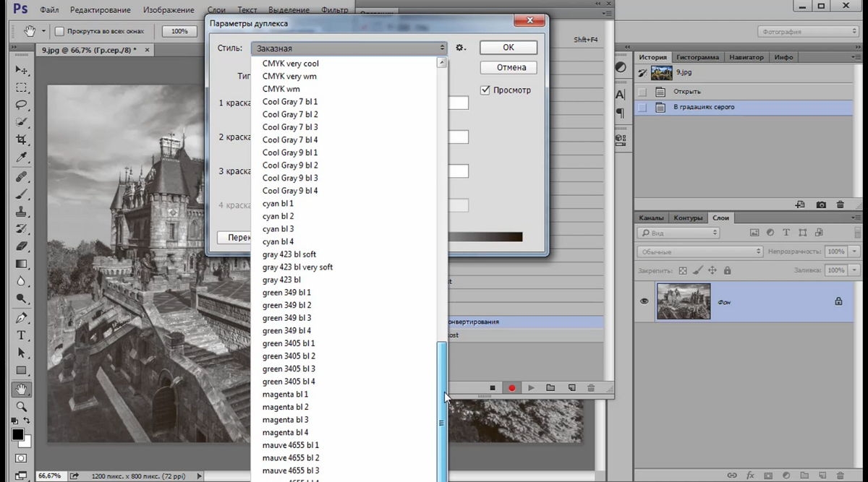Image resolution: width=868 pixels, height=482 pixels.
Task: Switch to the Гистограмма tab
Action: pyautogui.click(x=698, y=57)
